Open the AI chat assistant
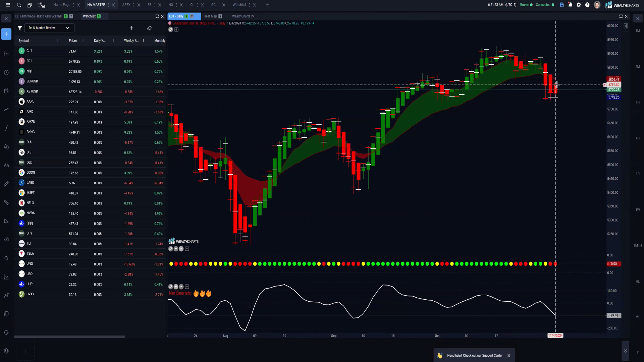The height and width of the screenshot is (362, 644). [41, 5]
